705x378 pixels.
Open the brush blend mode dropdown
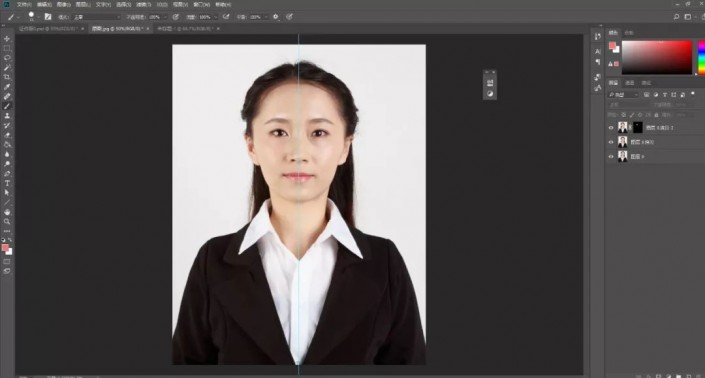click(96, 17)
